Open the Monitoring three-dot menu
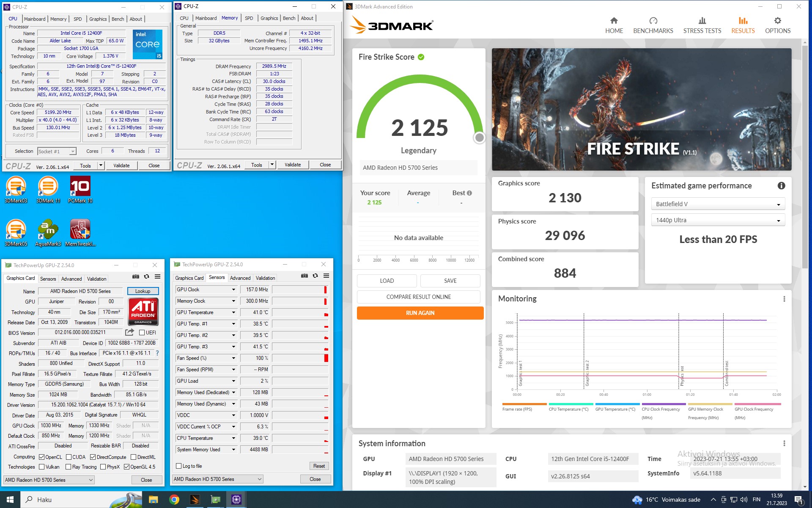 tap(784, 299)
